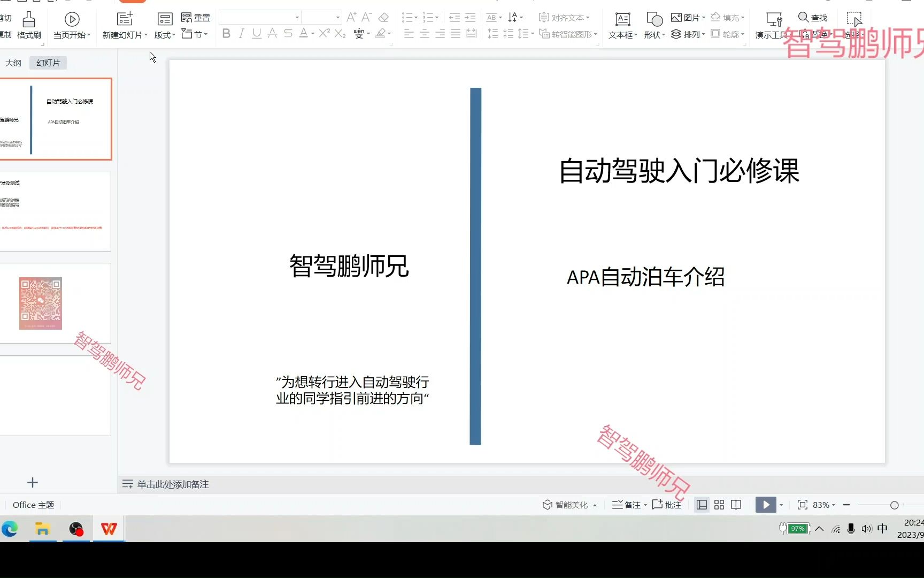Open the font size combo box

click(321, 18)
